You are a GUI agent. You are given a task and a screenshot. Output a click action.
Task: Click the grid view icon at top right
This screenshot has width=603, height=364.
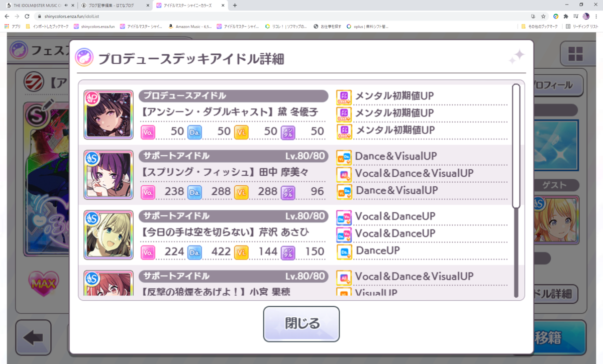click(x=575, y=53)
